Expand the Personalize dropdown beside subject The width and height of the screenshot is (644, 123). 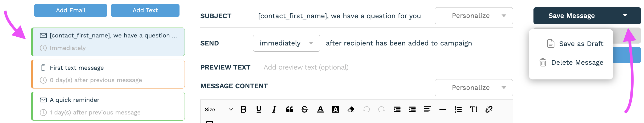474,16
